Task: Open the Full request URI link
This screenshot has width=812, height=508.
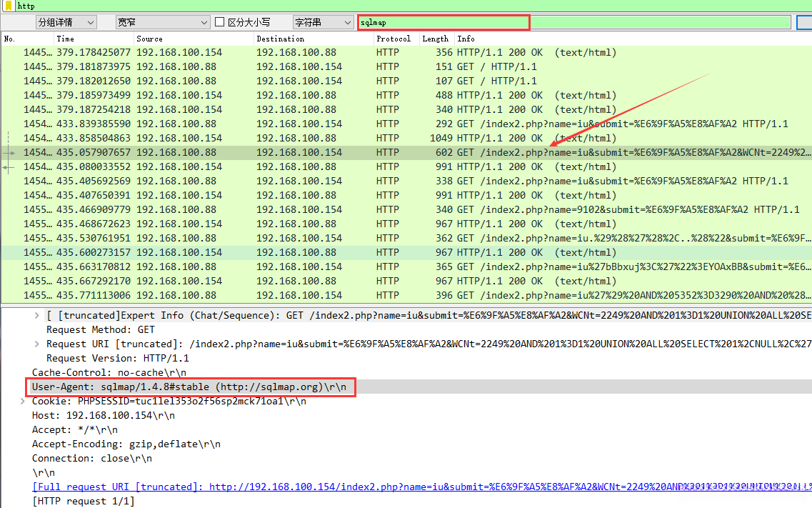Action: tap(421, 487)
